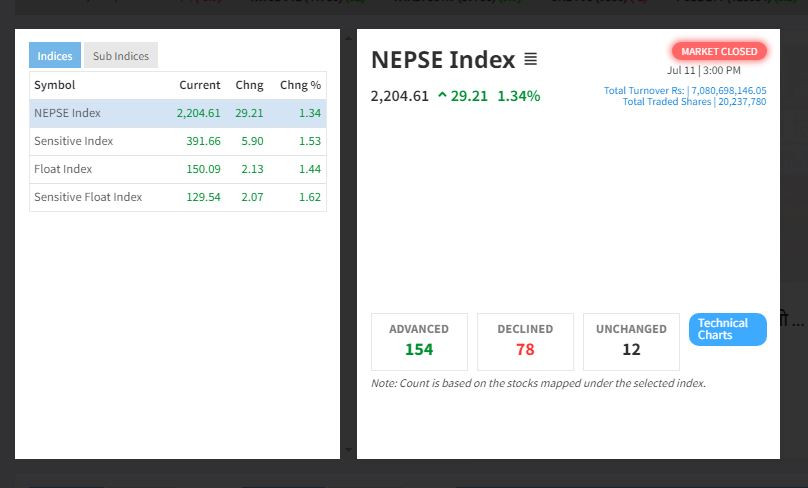Click the 391.66 Sensitive Index value

[x=203, y=141]
